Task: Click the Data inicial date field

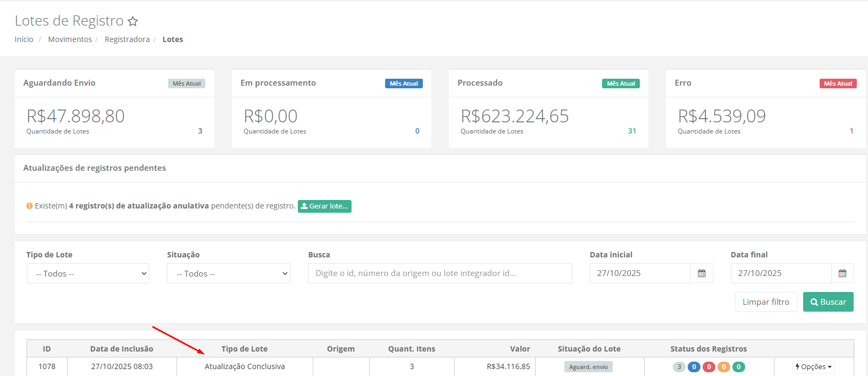Action: pos(640,273)
